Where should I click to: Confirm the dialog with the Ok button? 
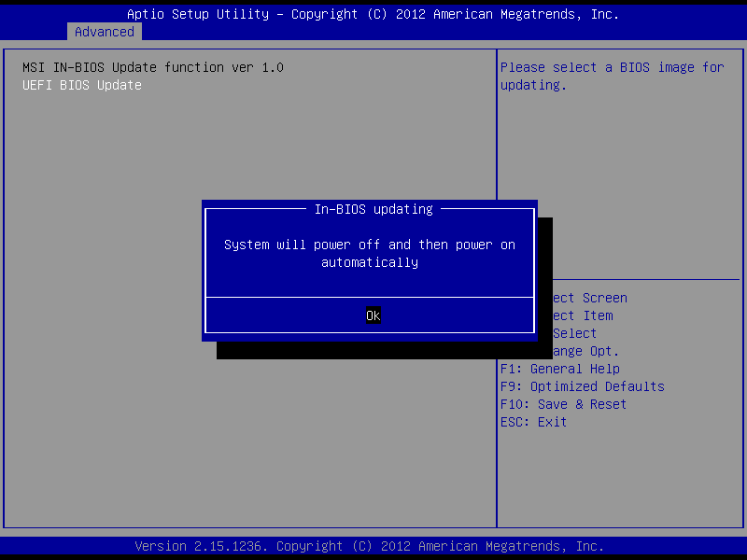(x=373, y=315)
